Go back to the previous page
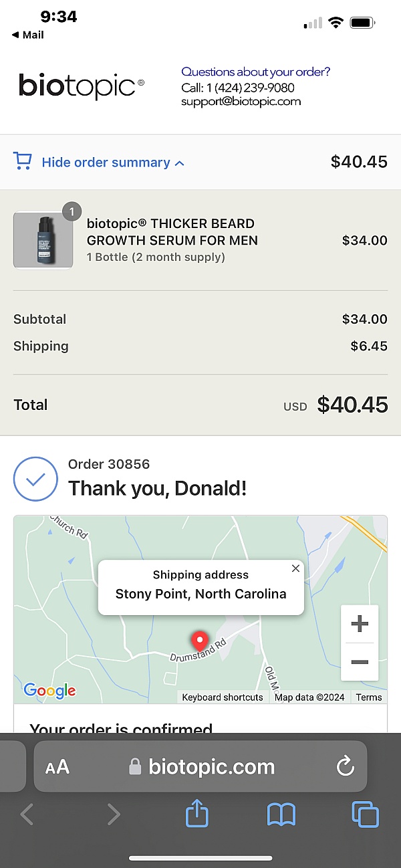This screenshot has width=401, height=868. click(27, 815)
